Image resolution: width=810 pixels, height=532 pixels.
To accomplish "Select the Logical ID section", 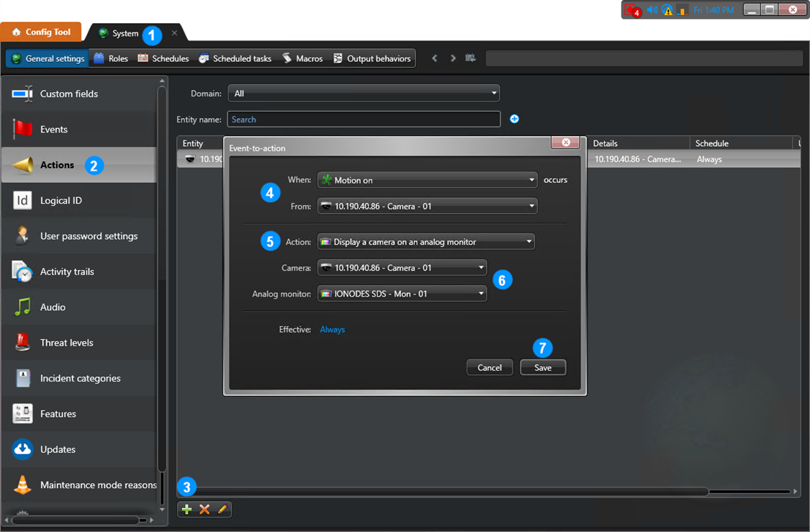I will (65, 200).
